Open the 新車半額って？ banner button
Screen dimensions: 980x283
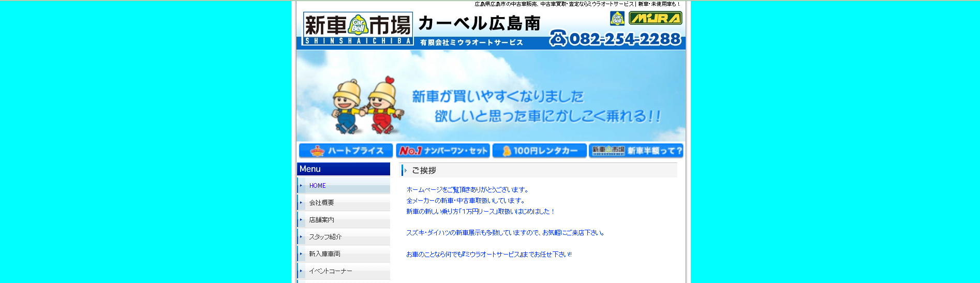[x=636, y=151]
